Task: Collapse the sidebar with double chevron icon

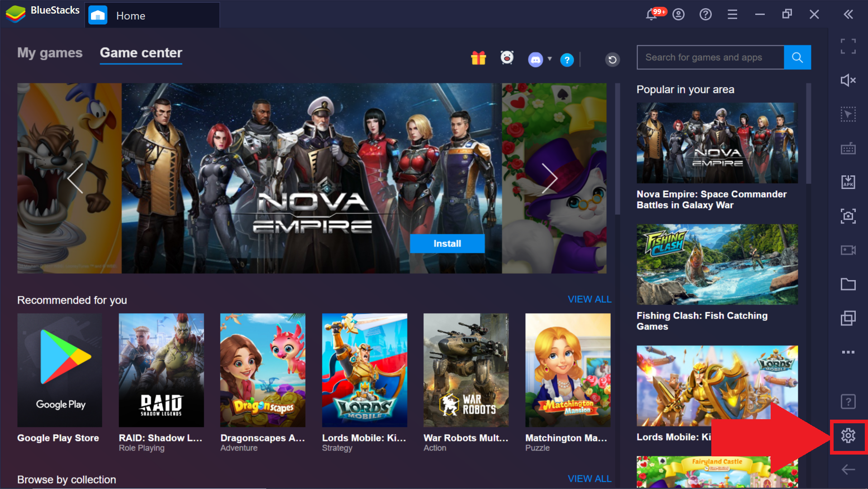Action: pyautogui.click(x=849, y=15)
